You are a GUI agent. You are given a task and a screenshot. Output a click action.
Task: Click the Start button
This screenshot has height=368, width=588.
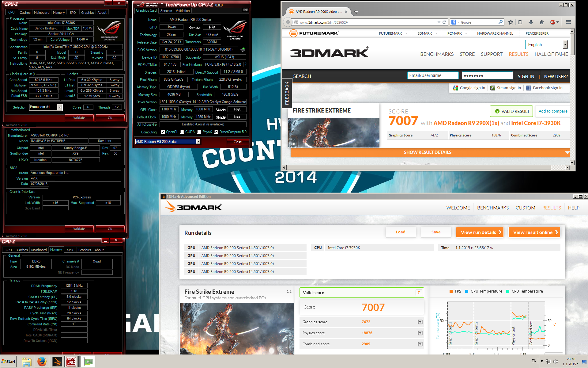[x=9, y=362]
